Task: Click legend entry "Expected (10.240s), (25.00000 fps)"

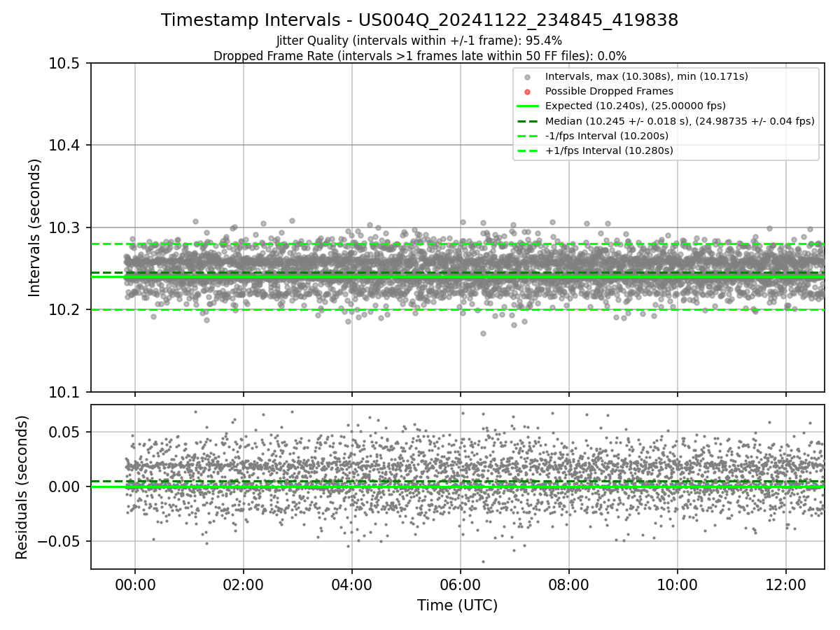Action: click(636, 106)
